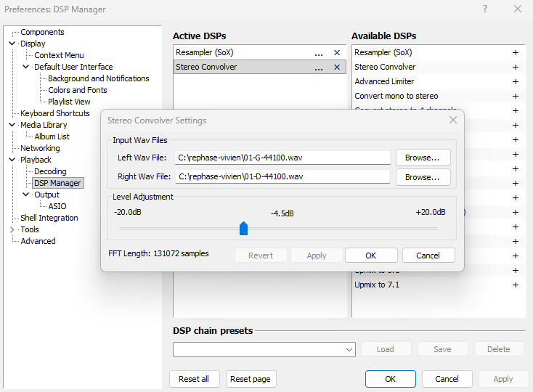
Task: Open Background and Notifications page
Action: click(99, 78)
